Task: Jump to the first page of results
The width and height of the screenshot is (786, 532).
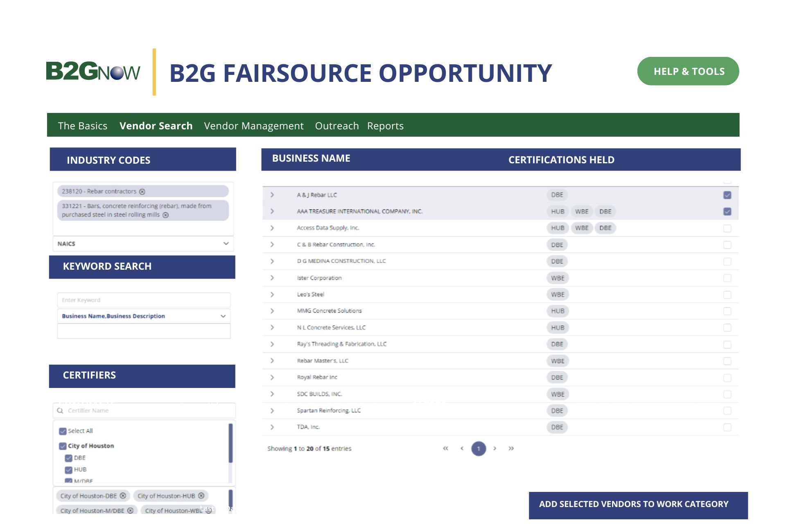Action: (445, 449)
